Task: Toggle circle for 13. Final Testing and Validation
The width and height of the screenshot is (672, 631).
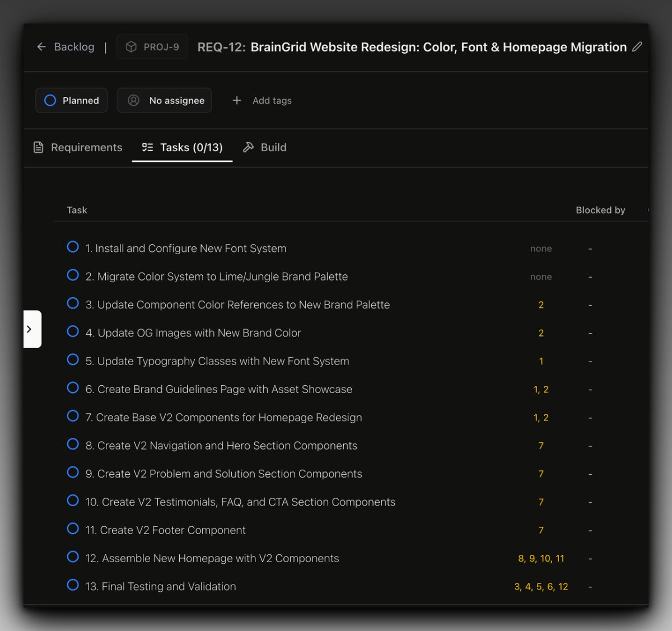Action: click(x=73, y=585)
